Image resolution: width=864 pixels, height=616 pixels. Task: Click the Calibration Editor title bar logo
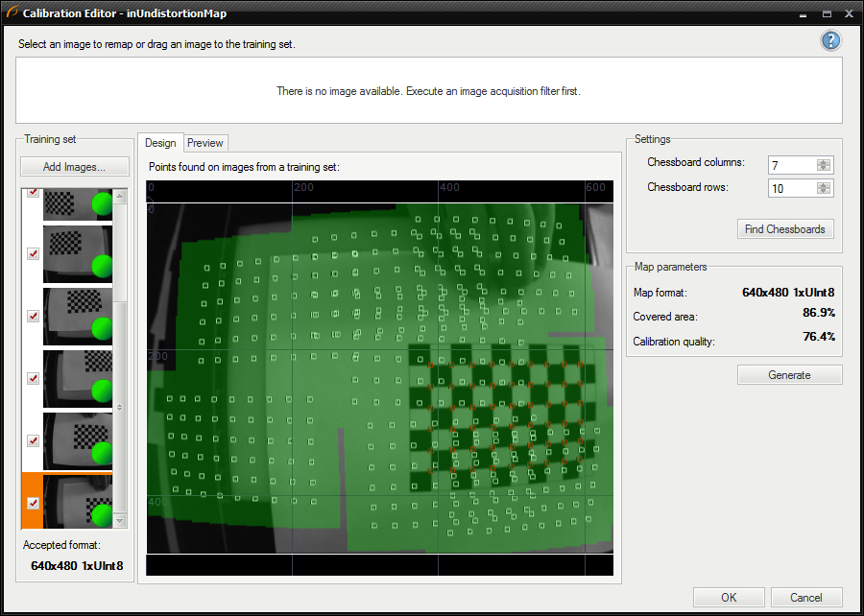[x=12, y=14]
